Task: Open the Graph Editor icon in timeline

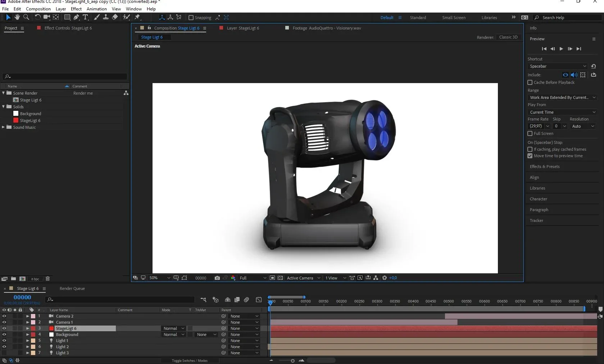Action: [x=259, y=300]
